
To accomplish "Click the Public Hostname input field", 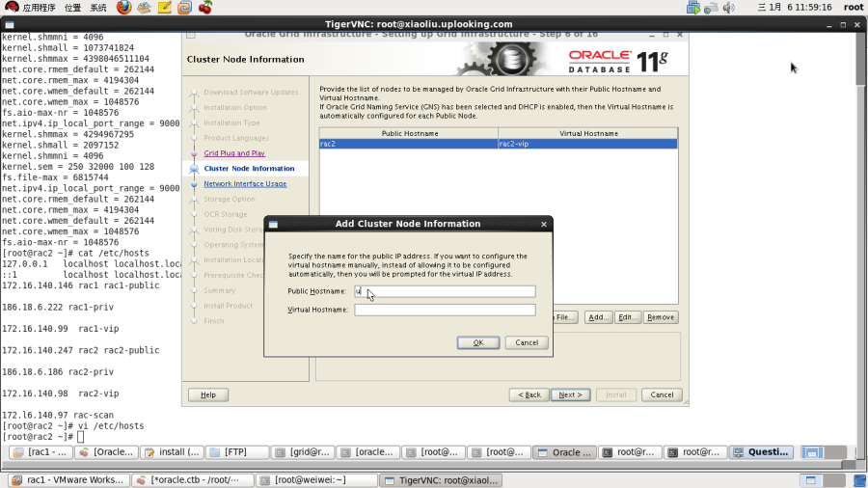I will 445,291.
